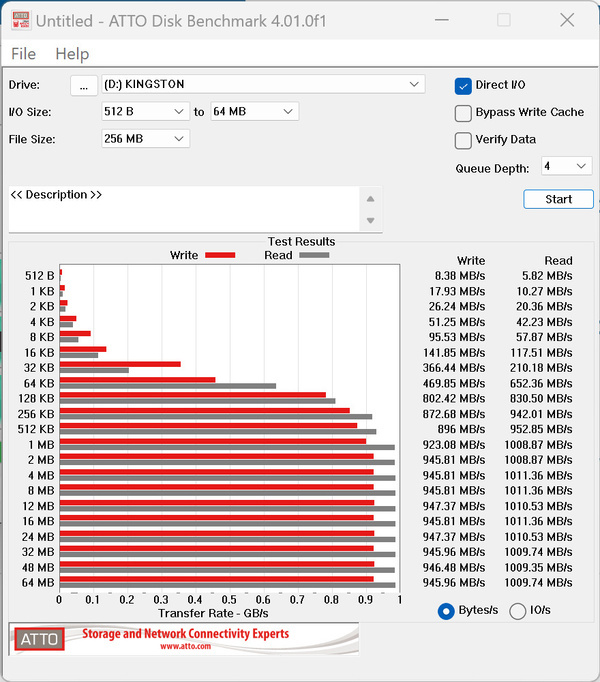Close the ATTO Disk Benchmark window
600x682 pixels.
567,20
